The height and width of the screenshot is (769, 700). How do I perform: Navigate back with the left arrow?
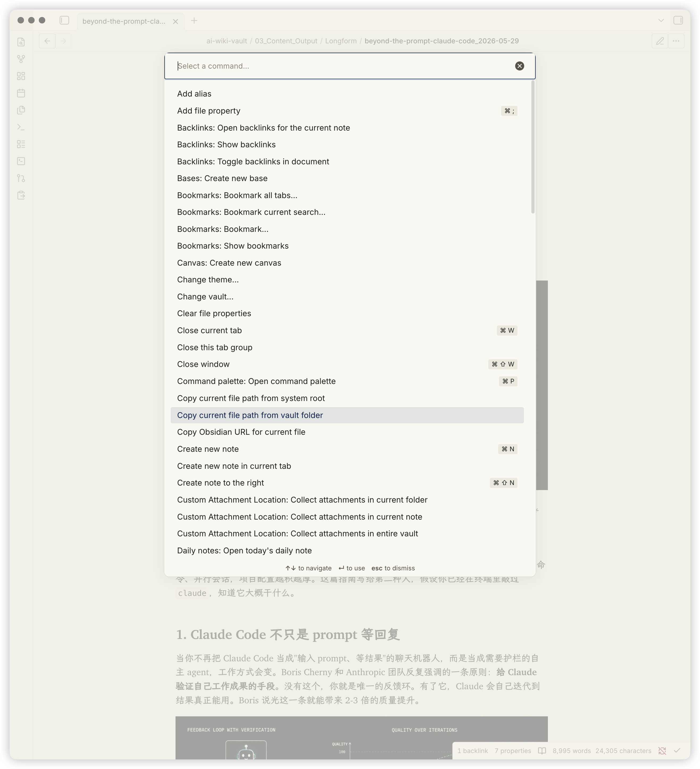point(47,41)
